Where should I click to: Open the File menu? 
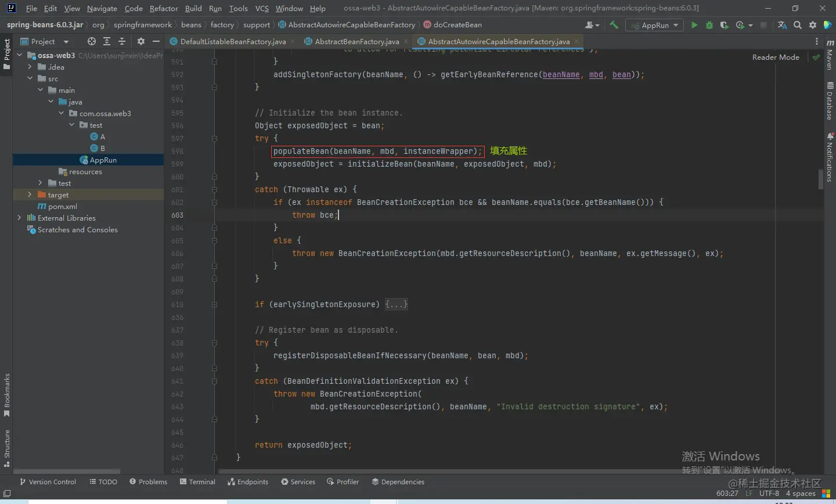[31, 8]
